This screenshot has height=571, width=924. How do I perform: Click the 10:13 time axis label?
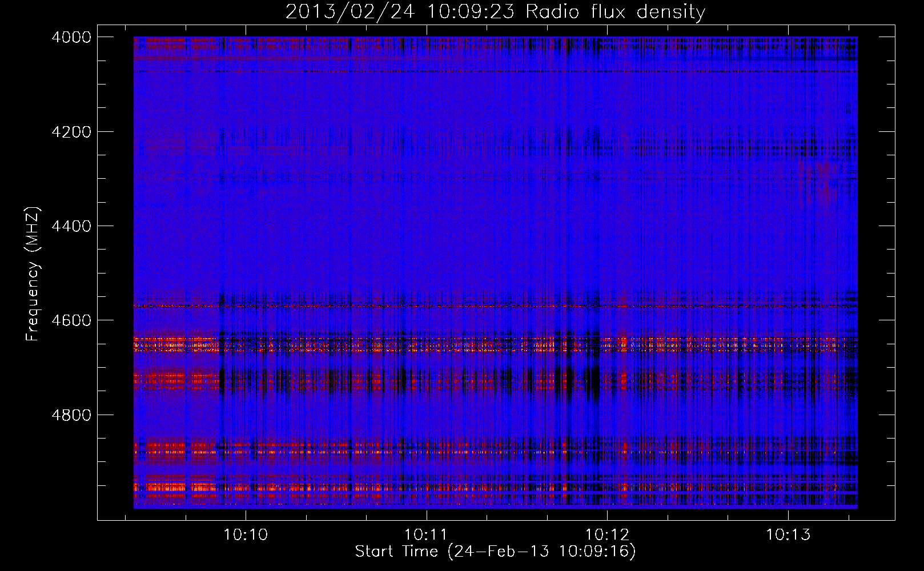788,535
